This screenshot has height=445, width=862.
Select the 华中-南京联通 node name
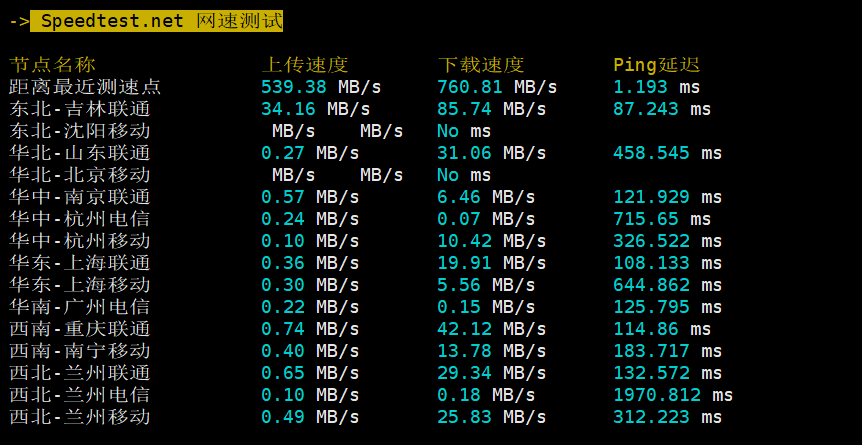point(80,197)
